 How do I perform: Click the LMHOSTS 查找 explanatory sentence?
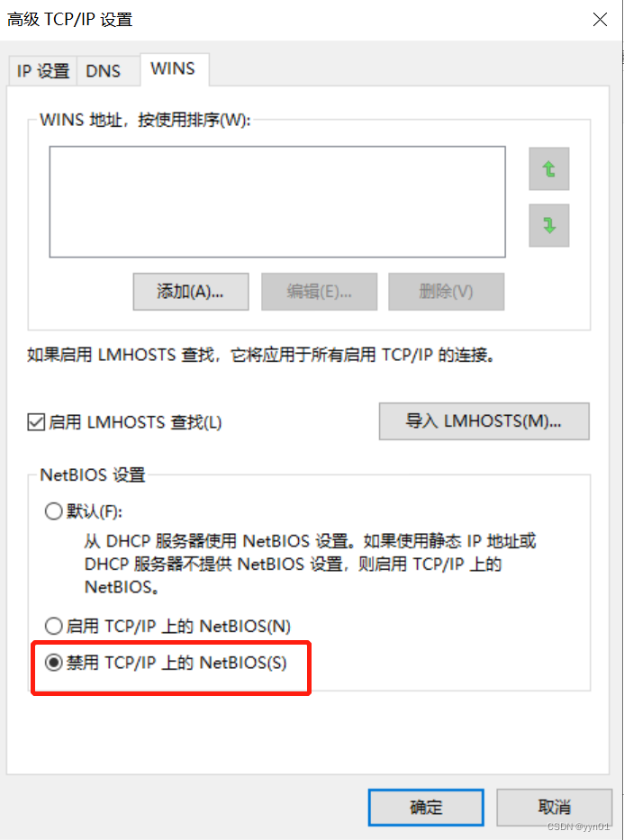[x=261, y=355]
